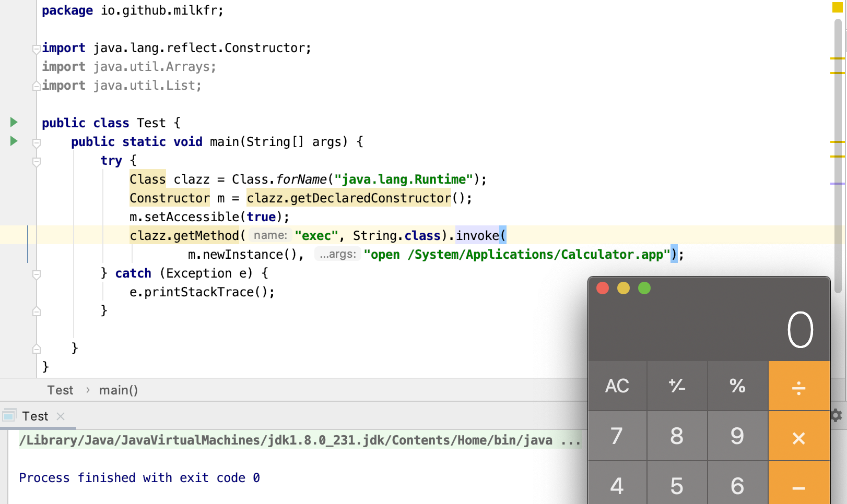Collapse the main method fold marker
The image size is (847, 504).
point(37,142)
